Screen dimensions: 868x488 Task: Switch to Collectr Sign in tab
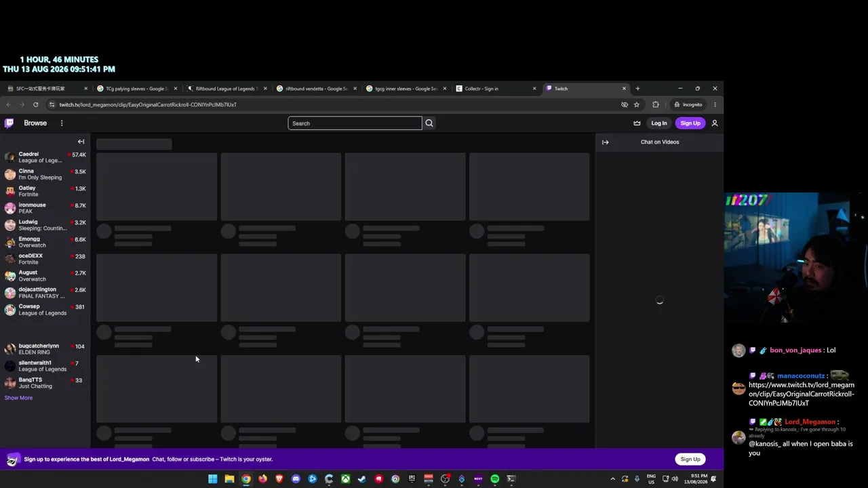click(x=496, y=89)
